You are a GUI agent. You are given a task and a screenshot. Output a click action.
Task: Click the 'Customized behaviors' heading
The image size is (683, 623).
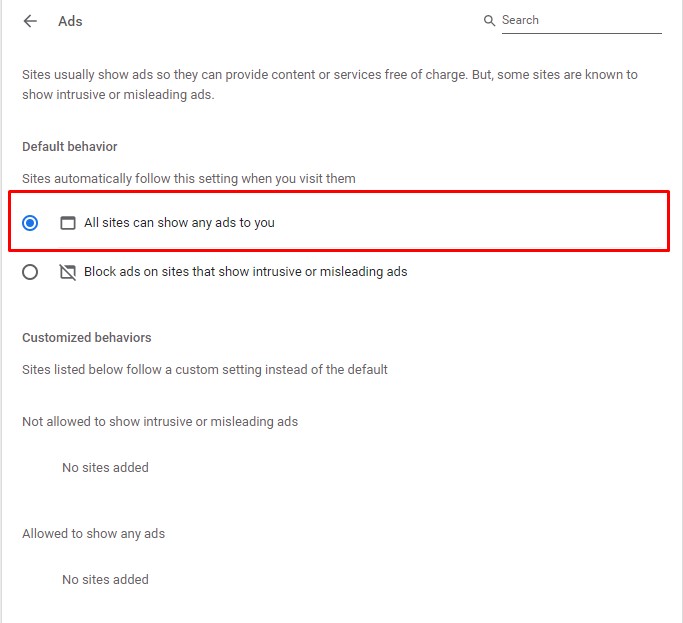pyautogui.click(x=87, y=338)
